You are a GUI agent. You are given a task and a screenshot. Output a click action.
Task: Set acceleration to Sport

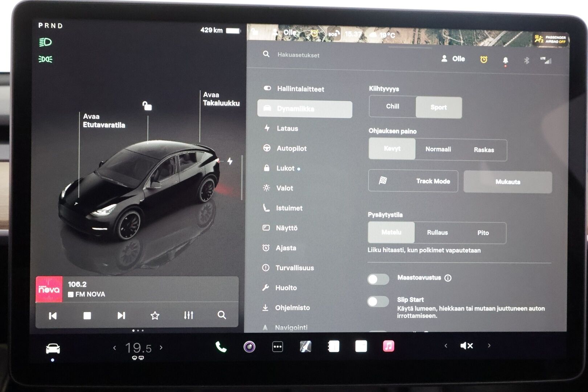(438, 107)
